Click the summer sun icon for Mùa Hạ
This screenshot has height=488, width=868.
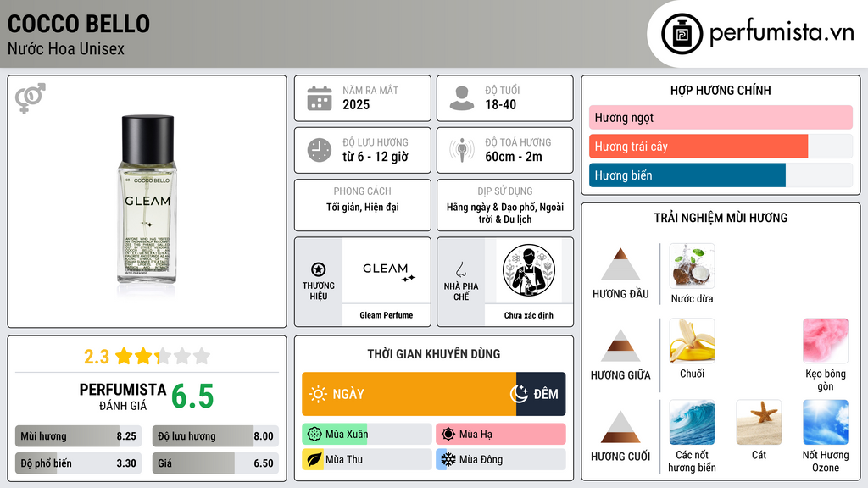pos(448,435)
